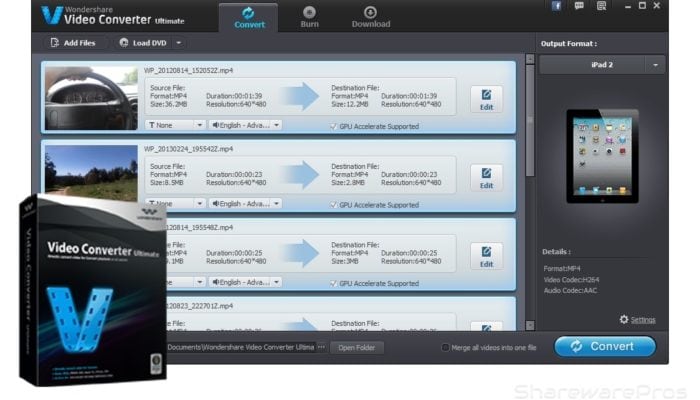Click the Format:MP4 details text
The image size is (700, 400).
[562, 268]
